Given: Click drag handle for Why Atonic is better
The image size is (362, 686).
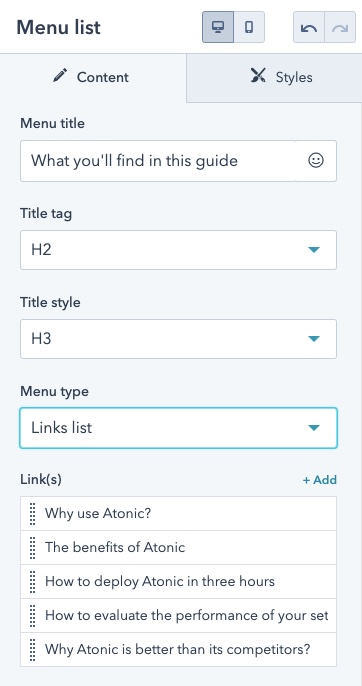Looking at the screenshot, I should (32, 649).
